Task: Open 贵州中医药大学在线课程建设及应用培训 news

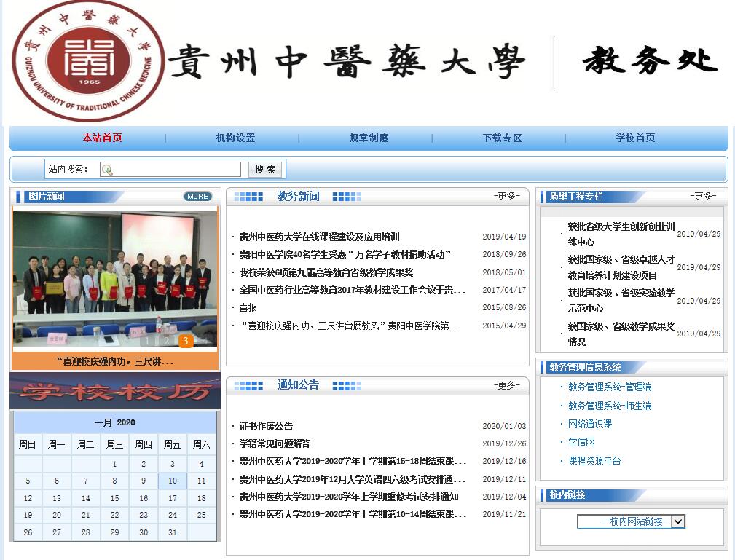Action: (319, 237)
